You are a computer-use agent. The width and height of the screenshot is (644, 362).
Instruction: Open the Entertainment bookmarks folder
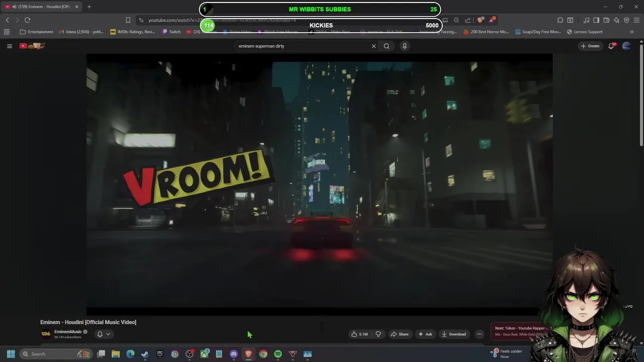click(x=36, y=32)
